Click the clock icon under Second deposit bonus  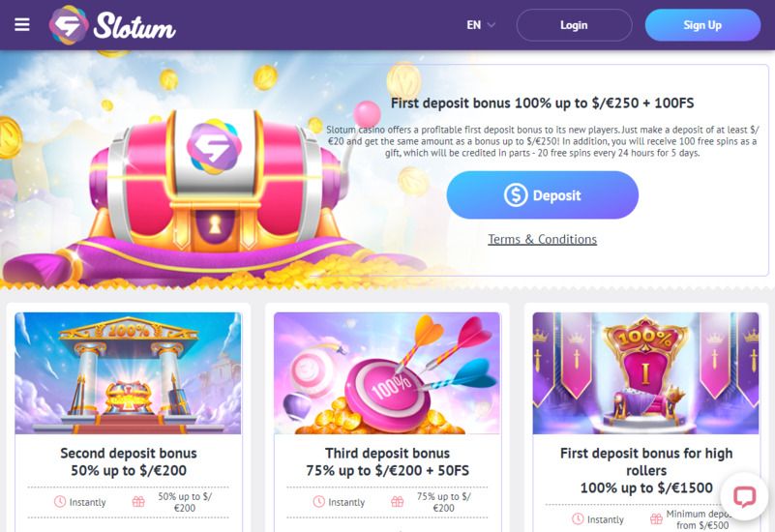[60, 502]
